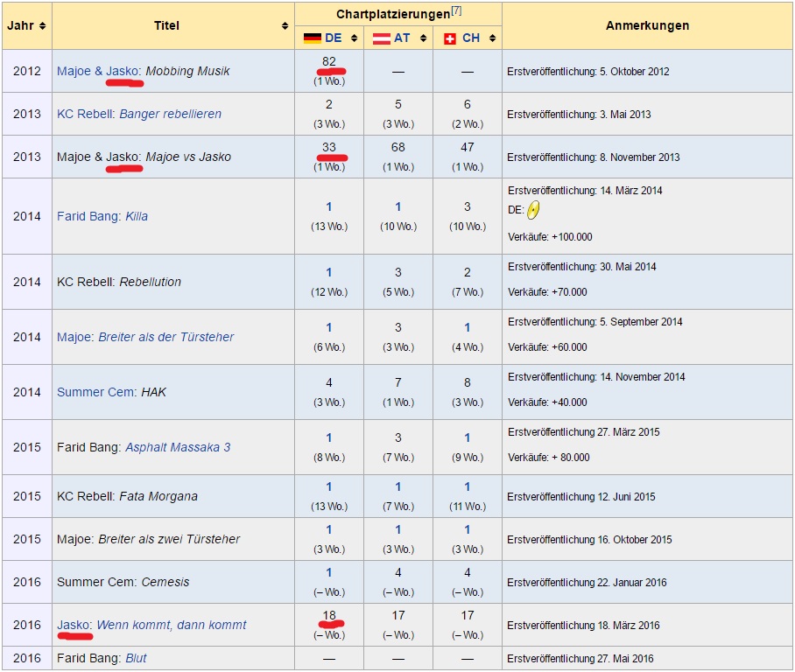Image resolution: width=795 pixels, height=672 pixels.
Task: Select Erstveröffentlichung 18. März 2016 text
Action: [584, 626]
